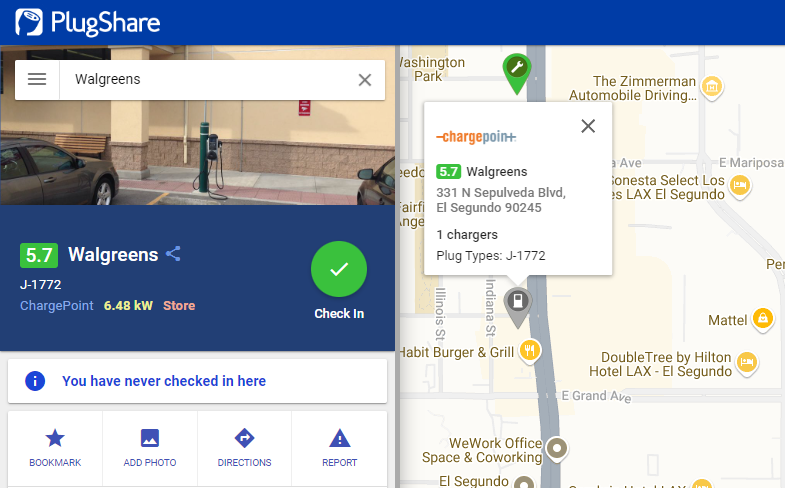
Task: Click the 5.7 score badge in popup
Action: (x=448, y=172)
